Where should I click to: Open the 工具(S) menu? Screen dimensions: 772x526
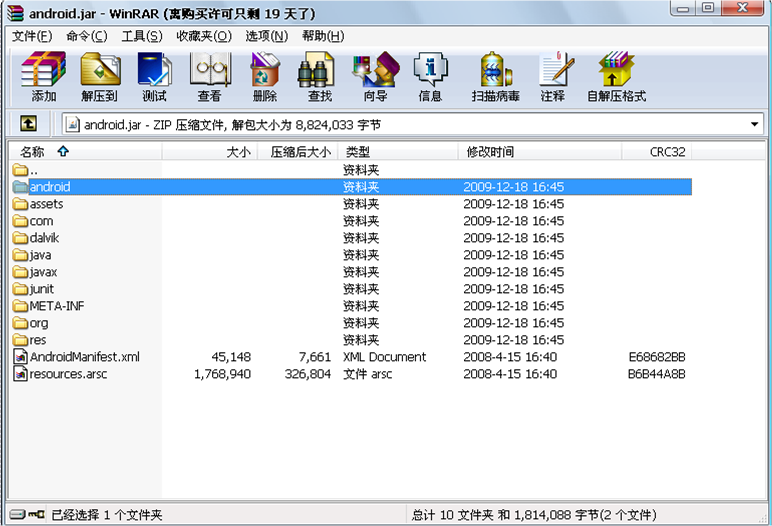pyautogui.click(x=142, y=36)
